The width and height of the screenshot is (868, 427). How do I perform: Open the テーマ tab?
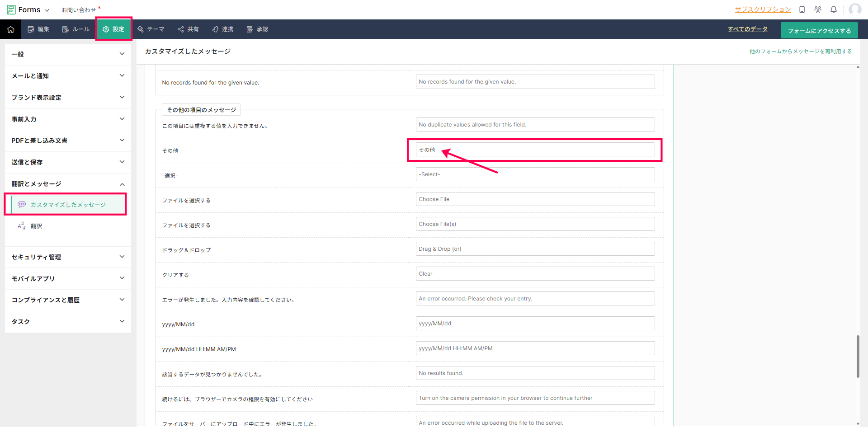click(151, 29)
